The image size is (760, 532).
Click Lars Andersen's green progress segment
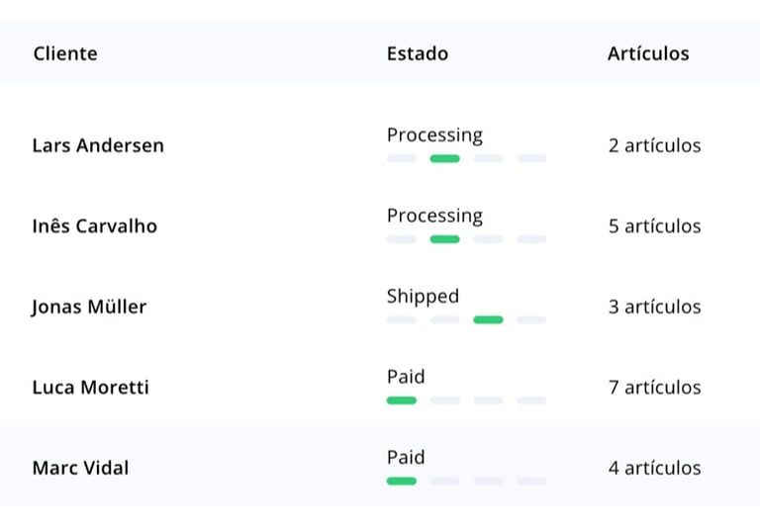coord(444,158)
